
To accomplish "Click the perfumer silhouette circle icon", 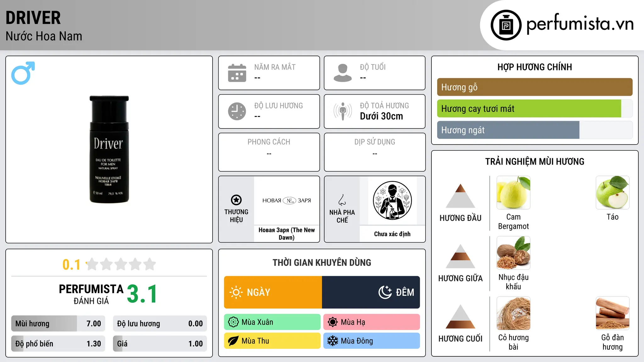I will coord(392,200).
